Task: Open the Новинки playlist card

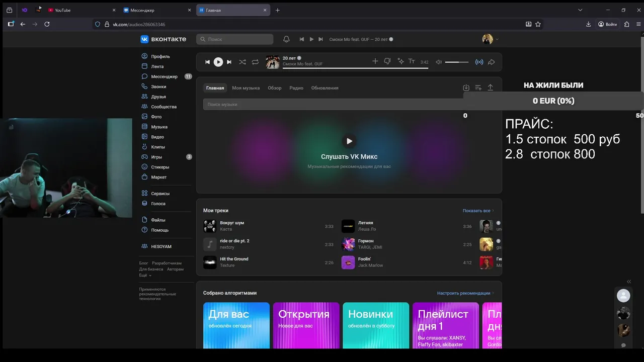Action: (x=376, y=325)
